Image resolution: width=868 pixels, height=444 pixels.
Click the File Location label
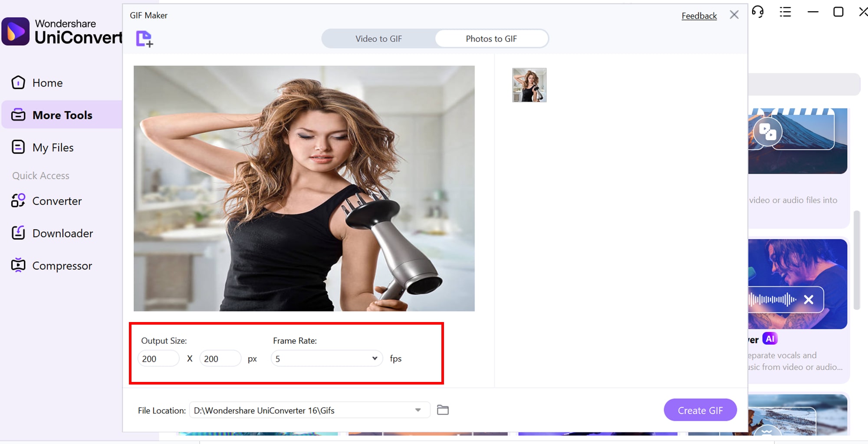click(x=162, y=411)
